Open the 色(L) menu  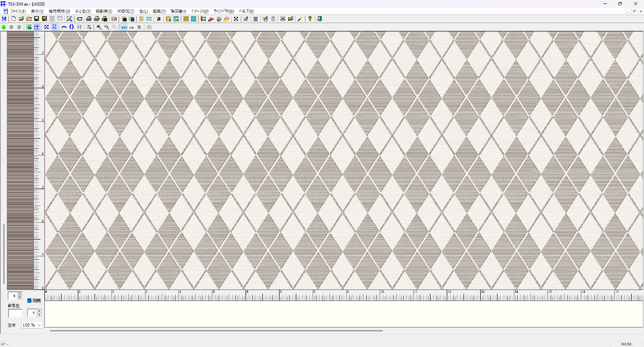pyautogui.click(x=144, y=11)
